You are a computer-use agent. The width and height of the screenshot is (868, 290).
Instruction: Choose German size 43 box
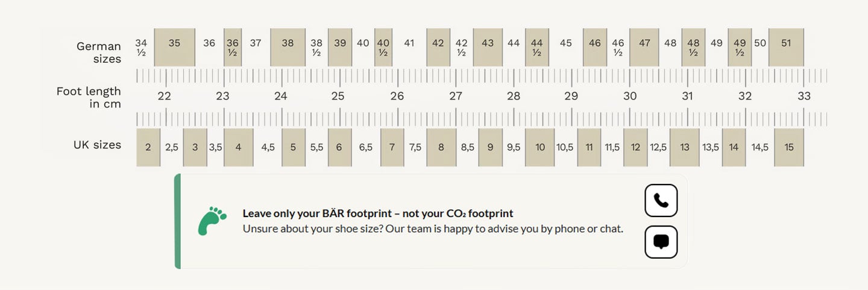pos(488,47)
